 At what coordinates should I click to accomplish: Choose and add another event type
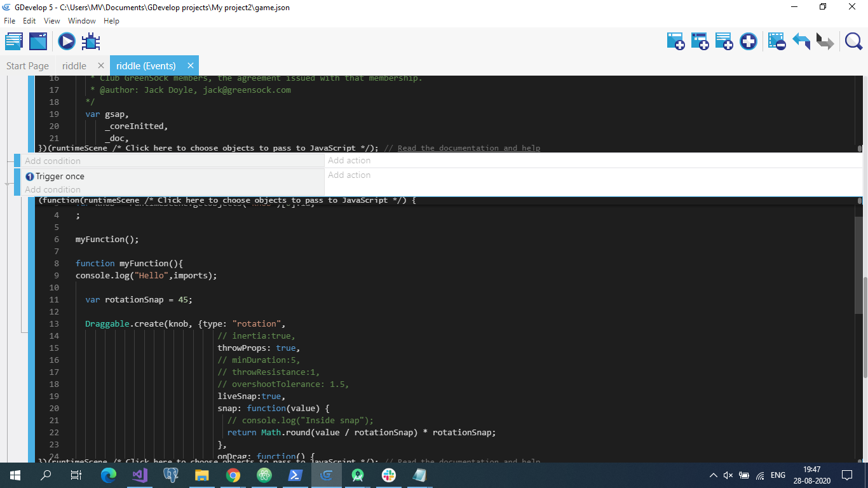(749, 42)
